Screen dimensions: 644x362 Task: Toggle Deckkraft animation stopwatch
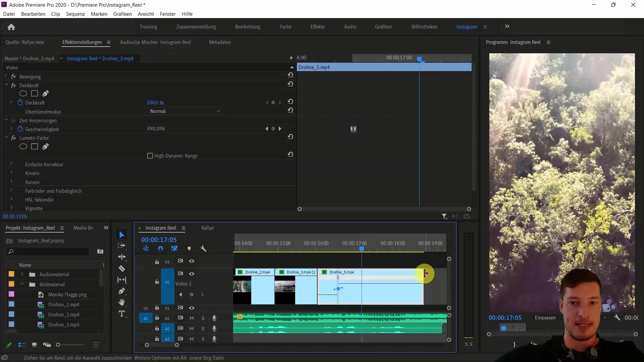(x=20, y=103)
